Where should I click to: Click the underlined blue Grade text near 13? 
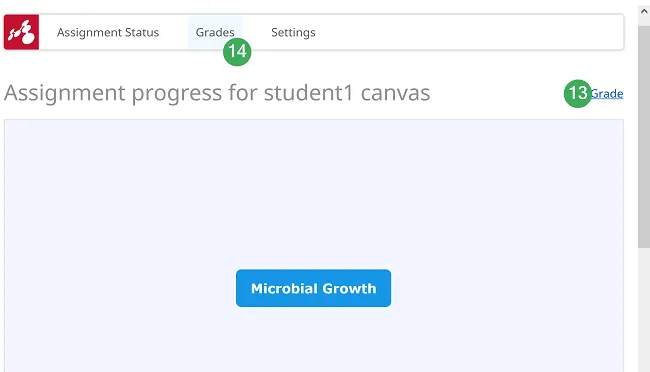606,94
